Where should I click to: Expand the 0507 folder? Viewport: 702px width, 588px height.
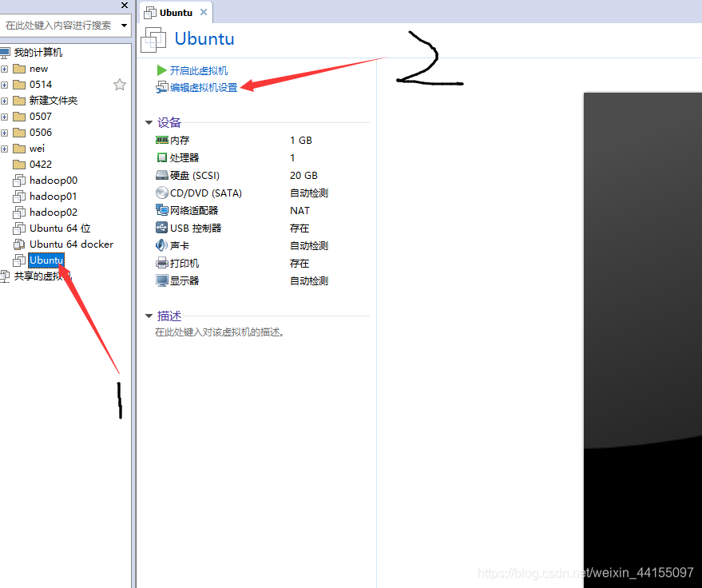pos(5,117)
